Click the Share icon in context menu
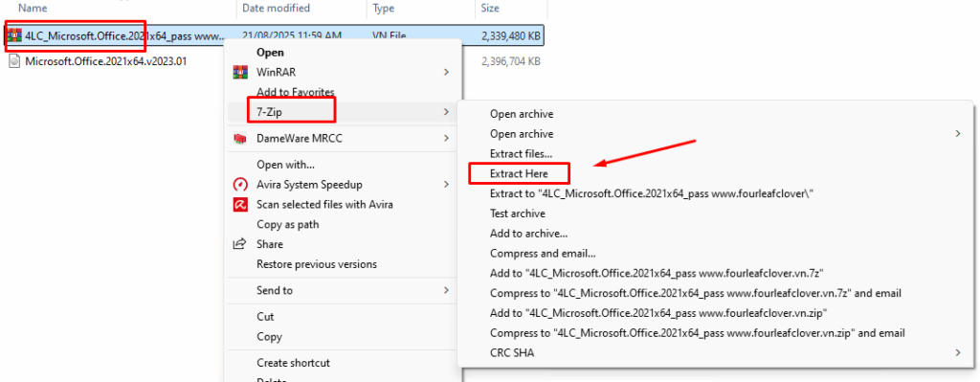 [240, 244]
